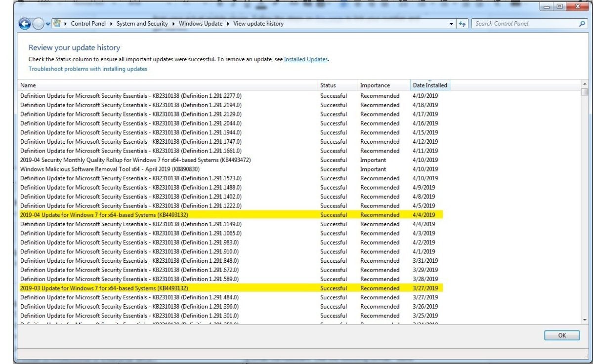Confirm with the OK button
This screenshot has height=364, width=593.
[562, 335]
